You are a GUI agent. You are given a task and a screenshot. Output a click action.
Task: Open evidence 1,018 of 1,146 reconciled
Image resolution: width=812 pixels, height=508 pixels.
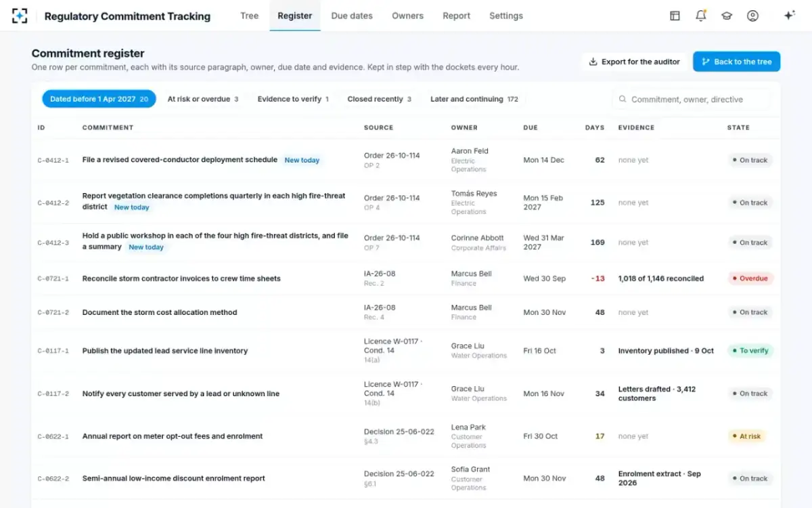click(x=661, y=278)
